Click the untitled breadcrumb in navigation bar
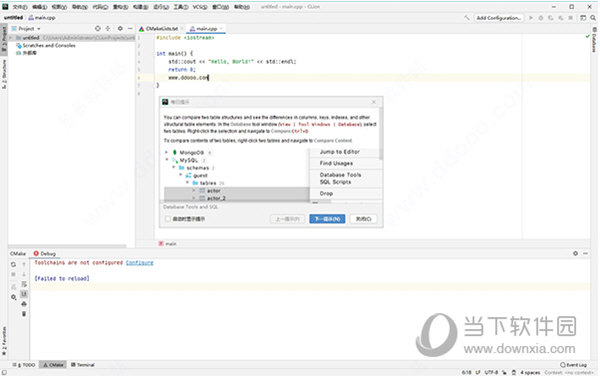 [13, 18]
